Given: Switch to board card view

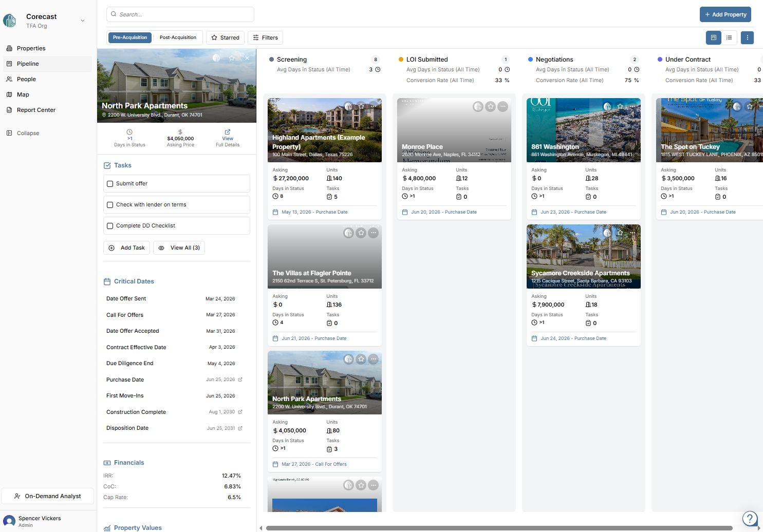Looking at the screenshot, I should pos(713,37).
